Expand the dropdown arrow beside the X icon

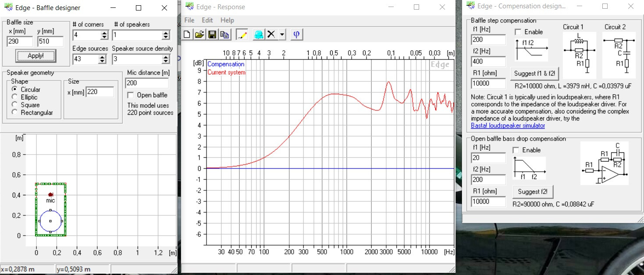[282, 35]
